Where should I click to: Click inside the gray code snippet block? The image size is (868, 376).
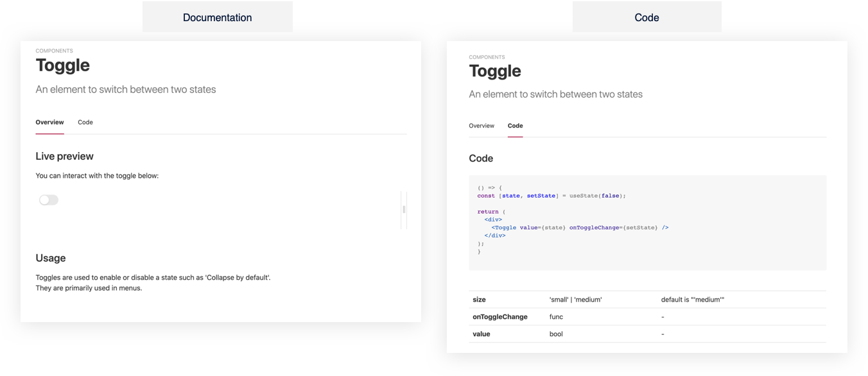pyautogui.click(x=647, y=222)
